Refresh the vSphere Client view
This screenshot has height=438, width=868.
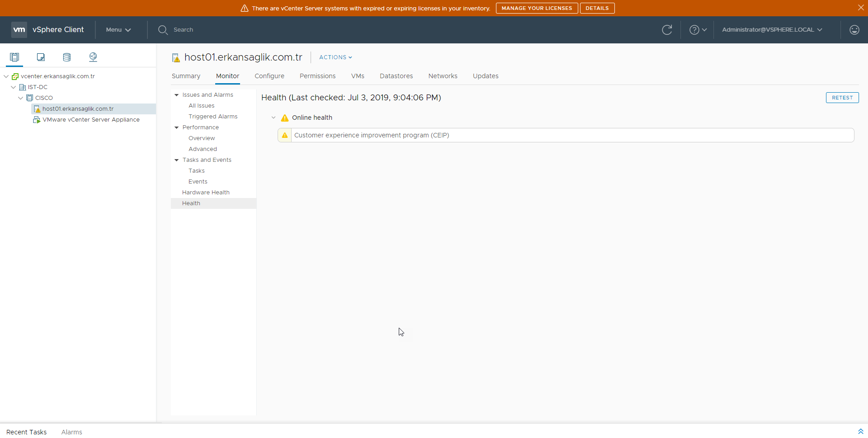[667, 30]
